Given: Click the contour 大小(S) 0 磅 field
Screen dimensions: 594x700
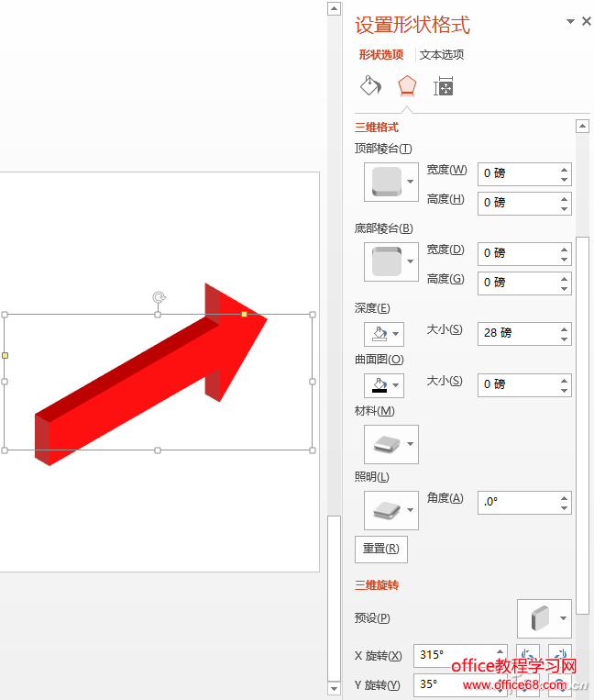Looking at the screenshot, I should (x=518, y=384).
